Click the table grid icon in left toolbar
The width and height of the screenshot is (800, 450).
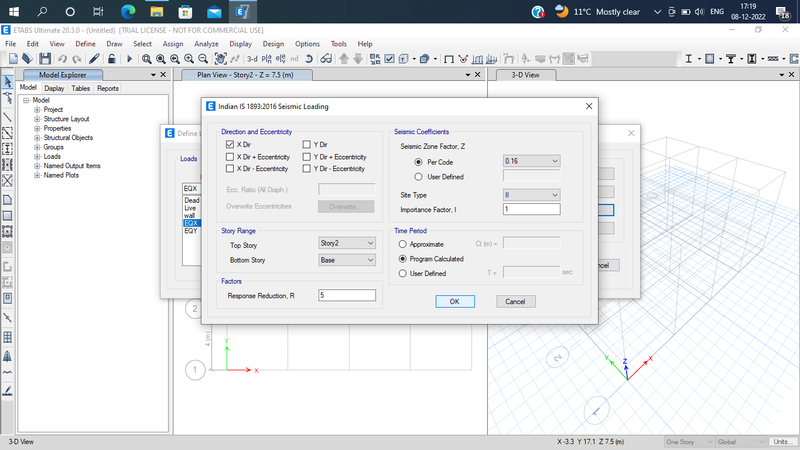tap(8, 337)
